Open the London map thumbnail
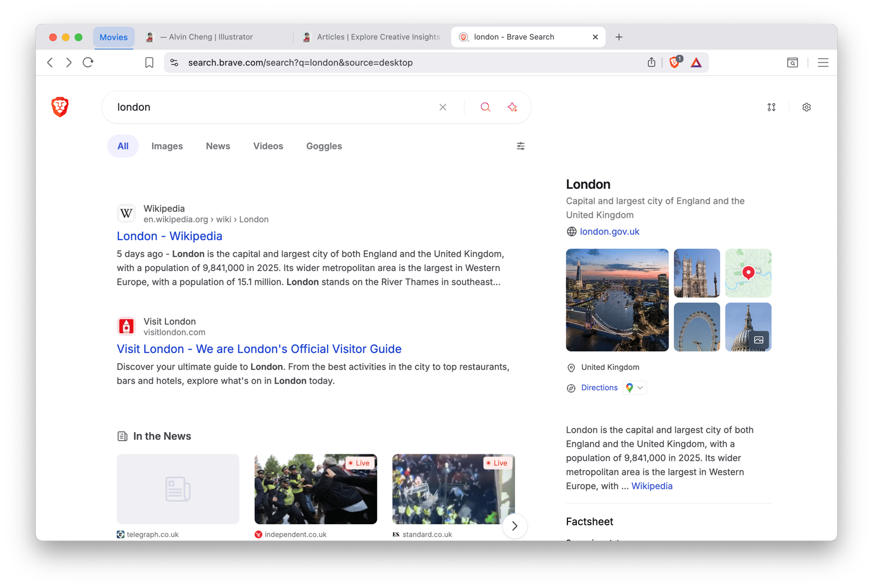Screen dimensions: 873x588 coord(748,273)
